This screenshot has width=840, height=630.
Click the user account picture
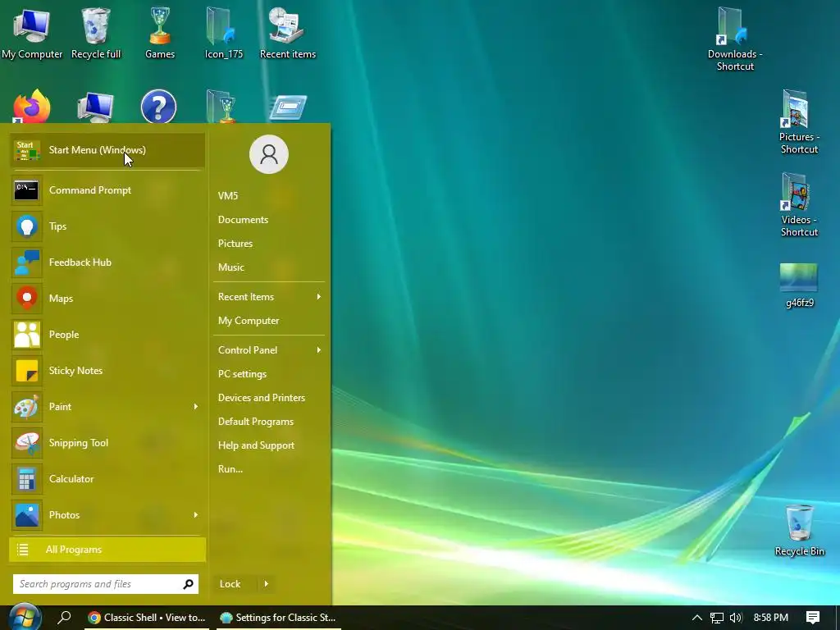[269, 154]
